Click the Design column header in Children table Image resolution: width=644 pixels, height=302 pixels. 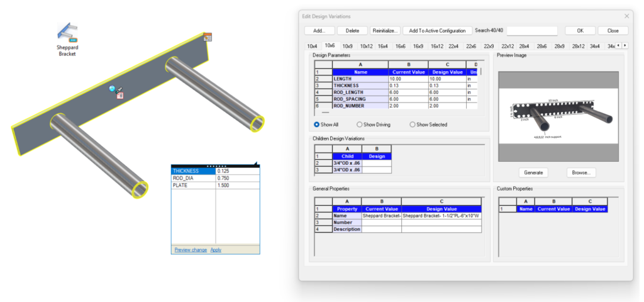pos(377,156)
